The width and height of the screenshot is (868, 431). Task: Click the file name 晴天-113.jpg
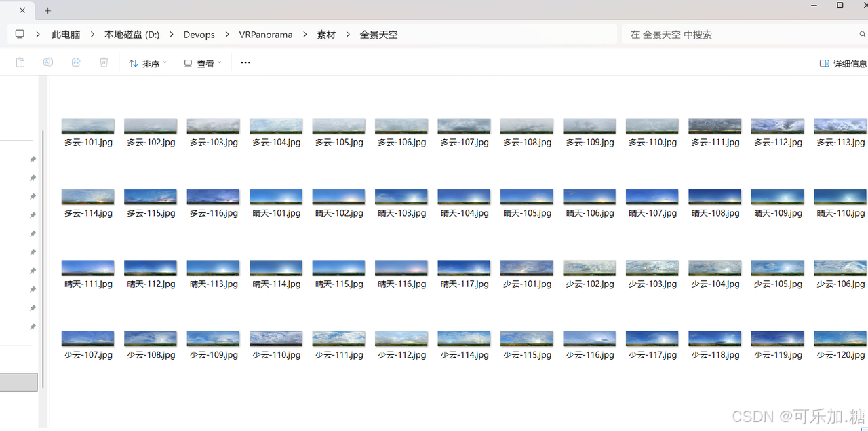[x=214, y=284]
